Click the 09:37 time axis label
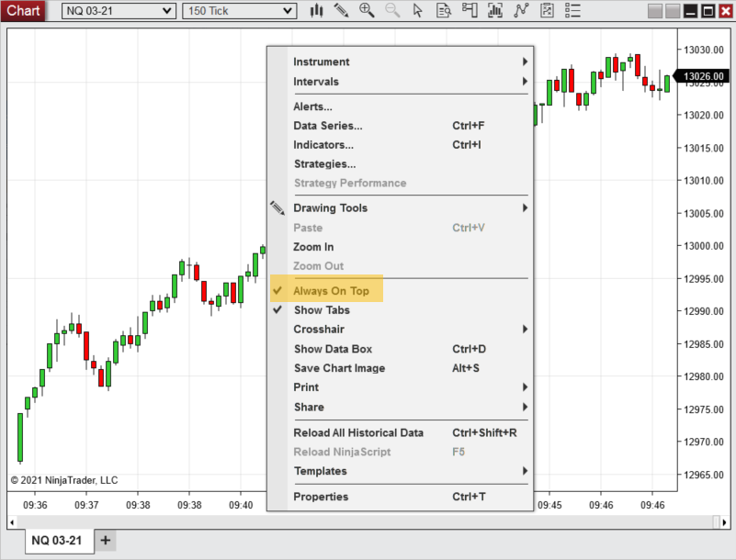Image resolution: width=736 pixels, height=560 pixels. click(86, 505)
